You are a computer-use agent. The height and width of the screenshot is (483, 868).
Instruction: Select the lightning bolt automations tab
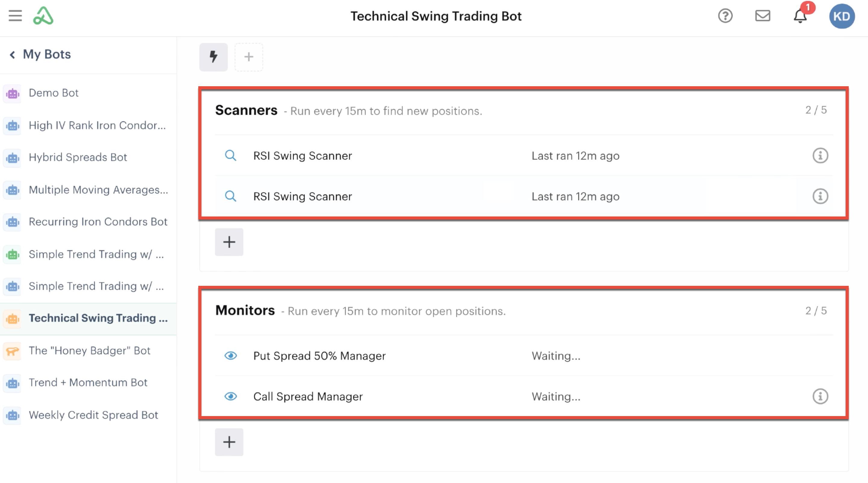click(x=214, y=57)
